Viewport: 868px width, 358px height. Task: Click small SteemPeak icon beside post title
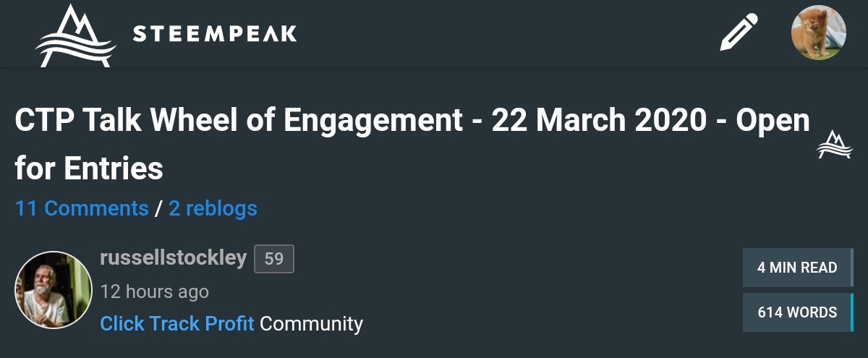click(x=834, y=145)
